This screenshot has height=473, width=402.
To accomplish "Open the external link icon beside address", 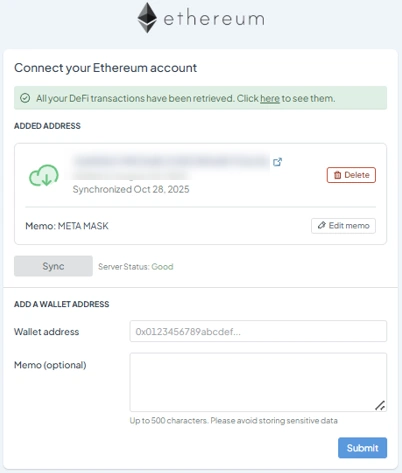I will click(277, 162).
